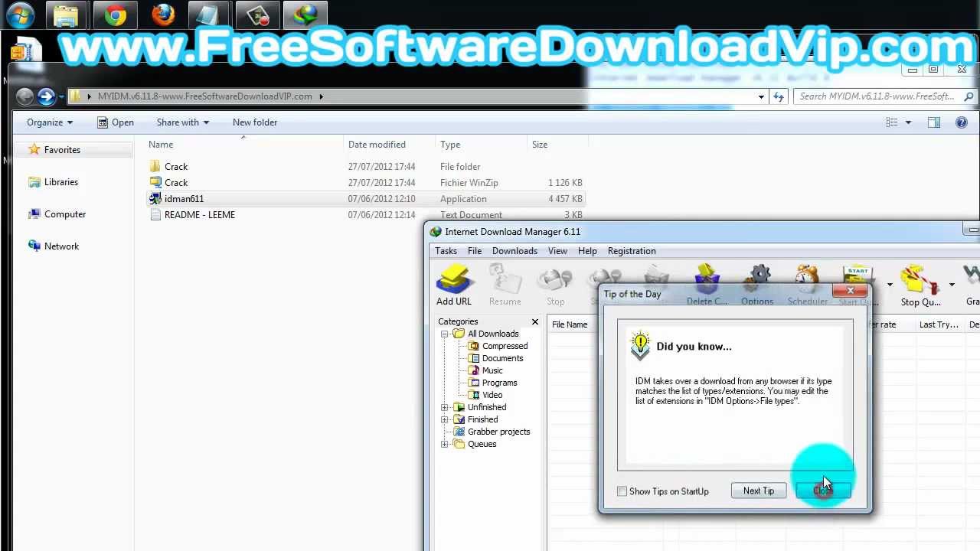
Task: Click the Next Tip button
Action: (x=759, y=491)
